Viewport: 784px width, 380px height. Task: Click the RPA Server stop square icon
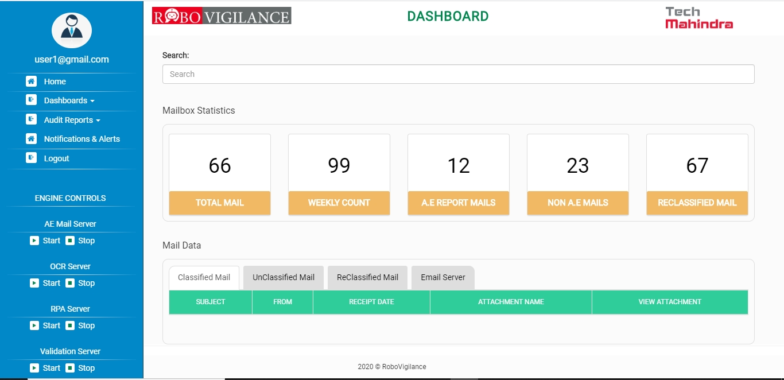(70, 326)
